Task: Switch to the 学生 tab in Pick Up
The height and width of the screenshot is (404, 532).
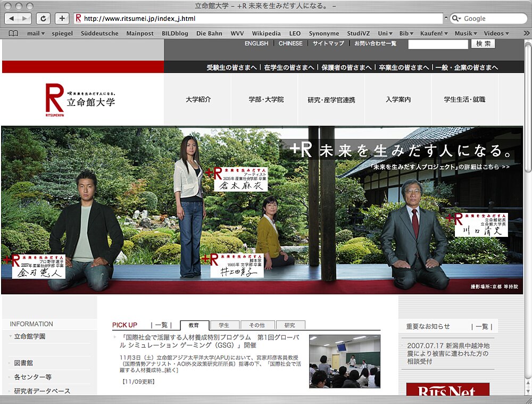Action: (224, 325)
